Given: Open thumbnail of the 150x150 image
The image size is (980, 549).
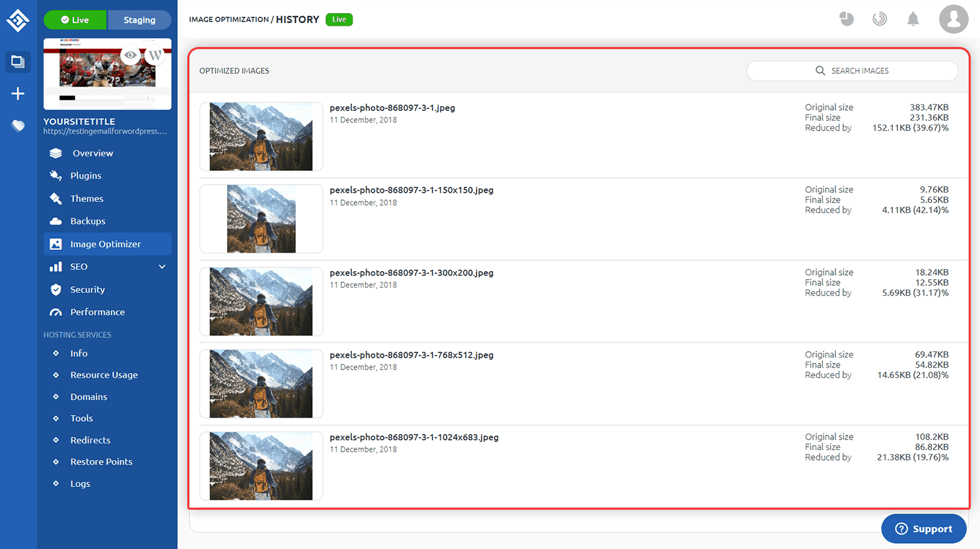Looking at the screenshot, I should [x=262, y=219].
